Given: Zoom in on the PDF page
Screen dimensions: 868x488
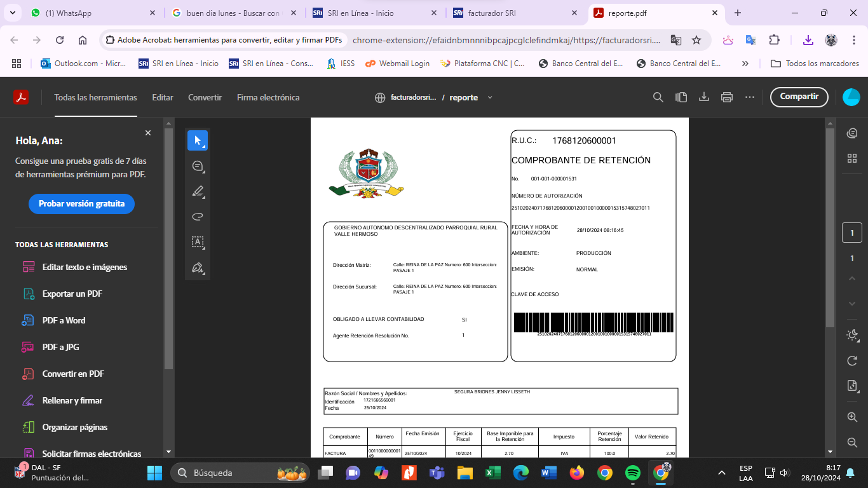Looking at the screenshot, I should tap(852, 417).
